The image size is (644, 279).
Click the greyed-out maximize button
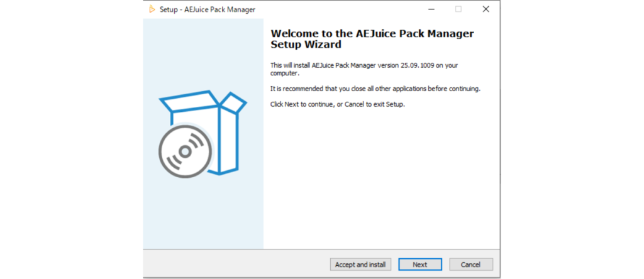[x=458, y=9]
